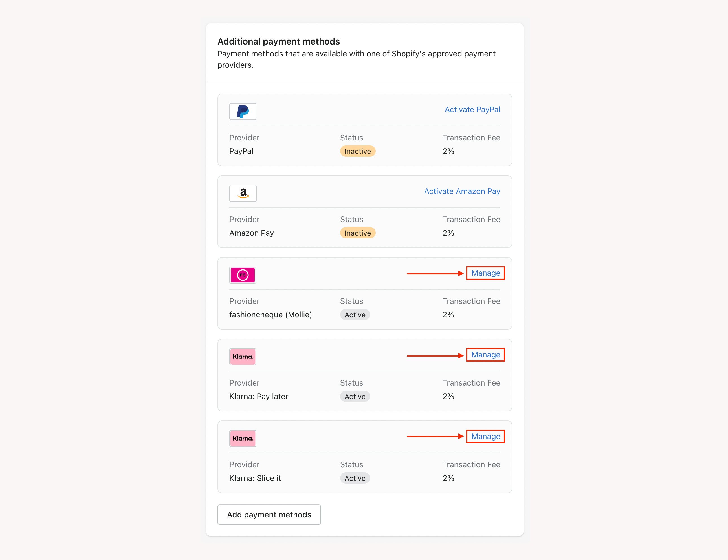Manage the fashioncheque (Mollie) payment method
728x560 pixels.
485,273
